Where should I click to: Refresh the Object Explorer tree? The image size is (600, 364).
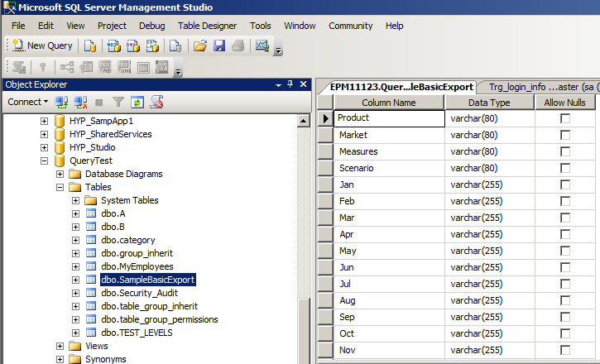137,102
